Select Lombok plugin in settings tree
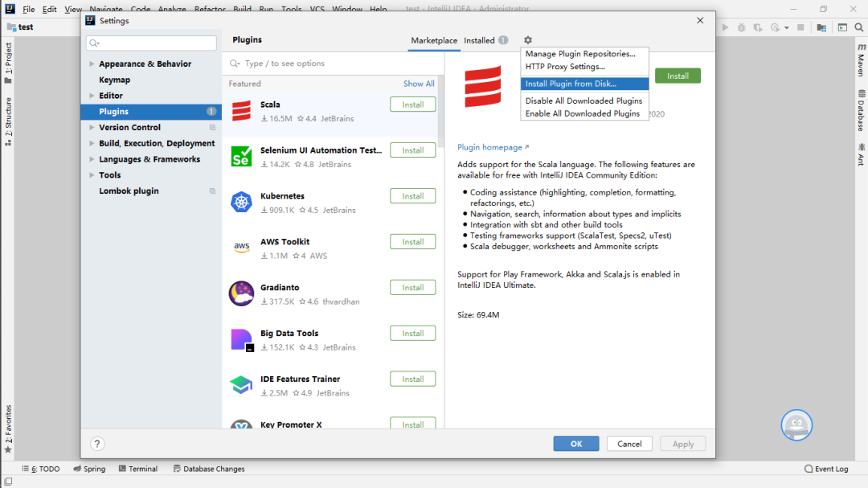This screenshot has width=868, height=488. [129, 191]
